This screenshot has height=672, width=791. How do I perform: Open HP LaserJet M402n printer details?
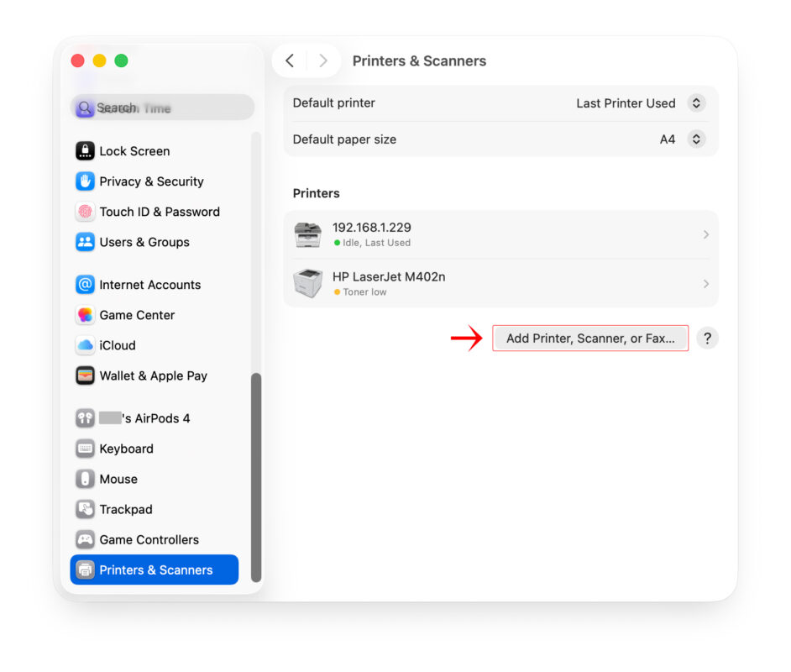pyautogui.click(x=705, y=284)
